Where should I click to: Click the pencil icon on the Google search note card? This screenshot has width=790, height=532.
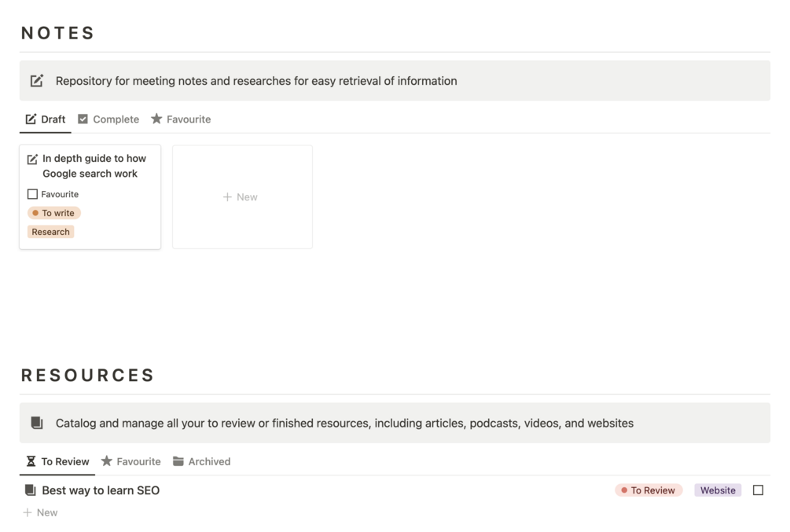point(32,160)
